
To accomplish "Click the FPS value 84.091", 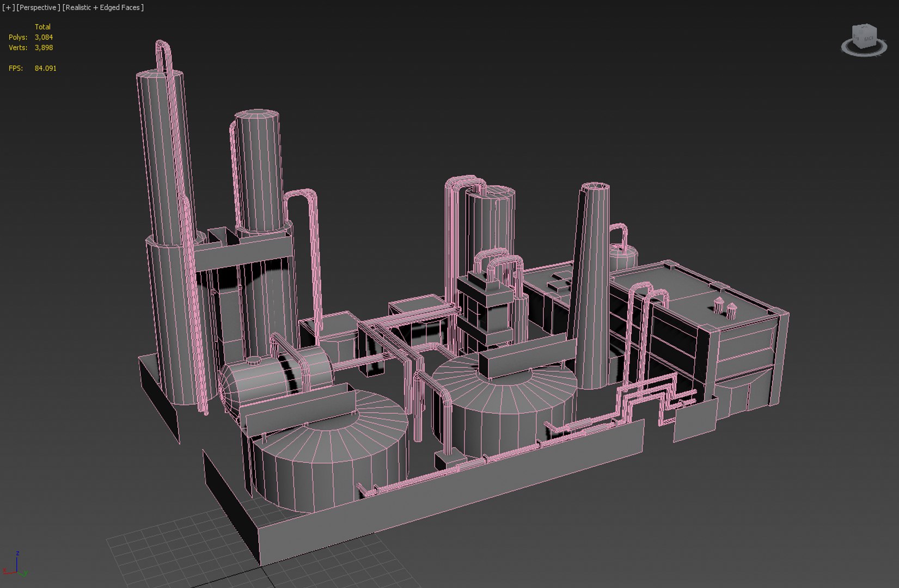I will pos(45,68).
